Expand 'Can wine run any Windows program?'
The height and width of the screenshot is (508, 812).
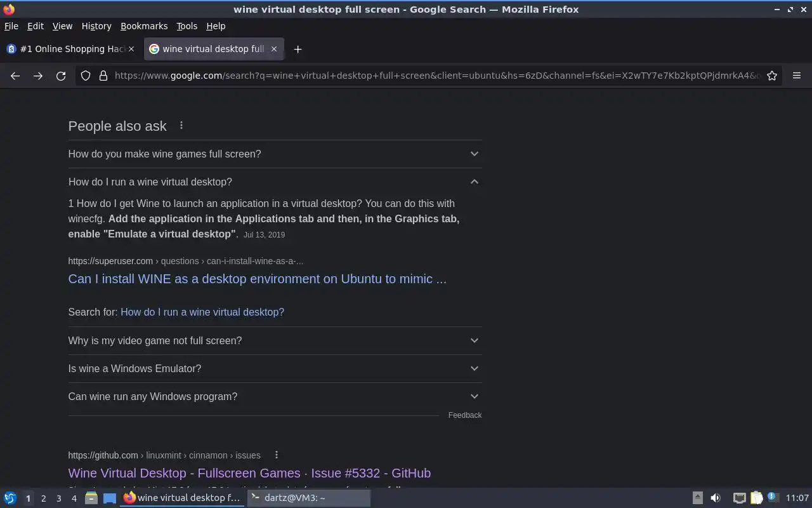pyautogui.click(x=275, y=396)
